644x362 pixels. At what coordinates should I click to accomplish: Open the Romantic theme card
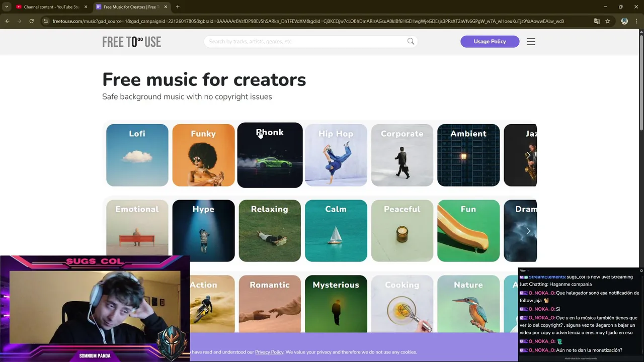point(270,304)
